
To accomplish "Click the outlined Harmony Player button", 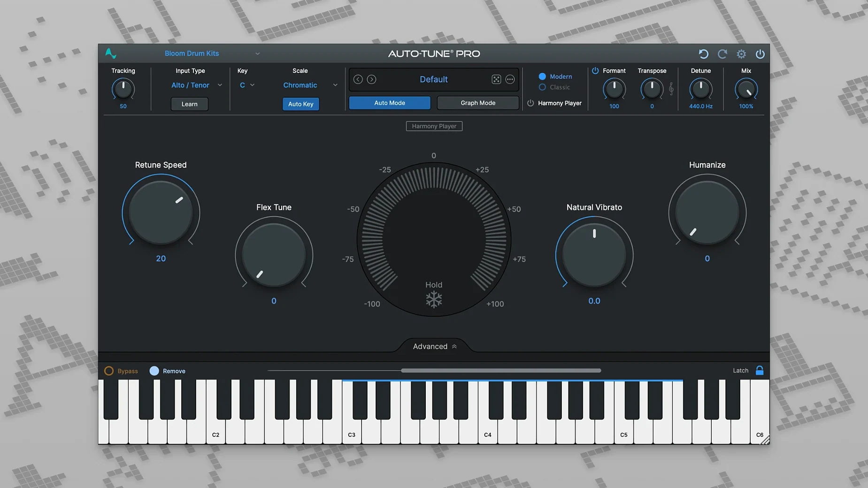I will tap(434, 126).
